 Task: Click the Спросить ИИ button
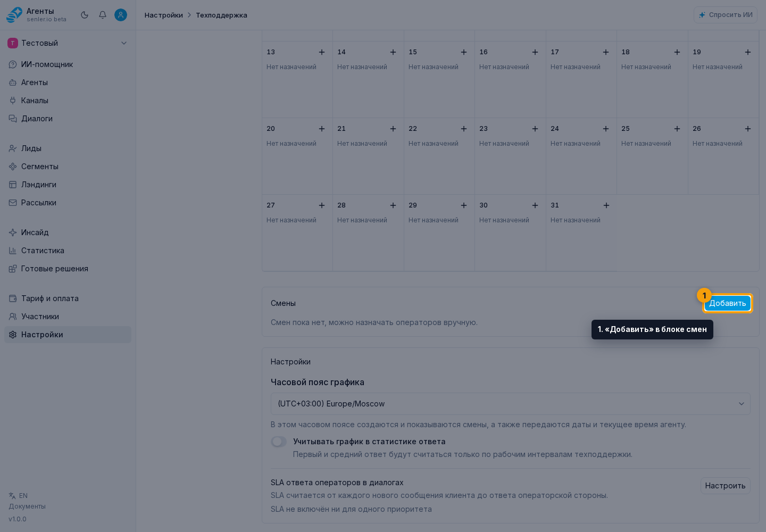pyautogui.click(x=726, y=15)
